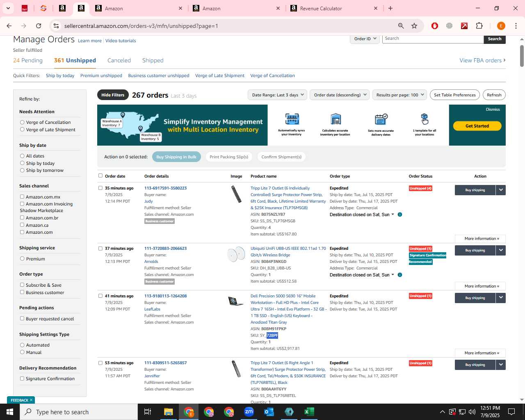Select Verge of Late Shipment radio button
Image resolution: width=525 pixels, height=420 pixels.
(x=22, y=130)
